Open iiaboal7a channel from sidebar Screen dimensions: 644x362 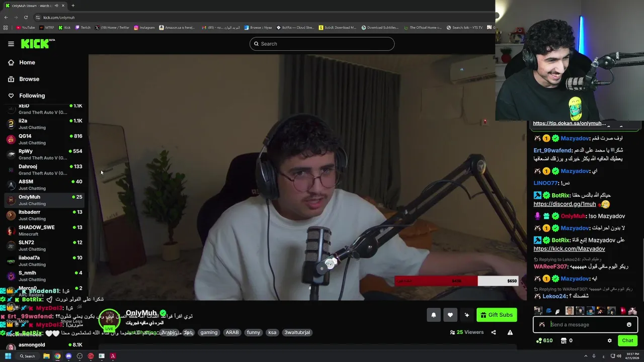coord(44,260)
